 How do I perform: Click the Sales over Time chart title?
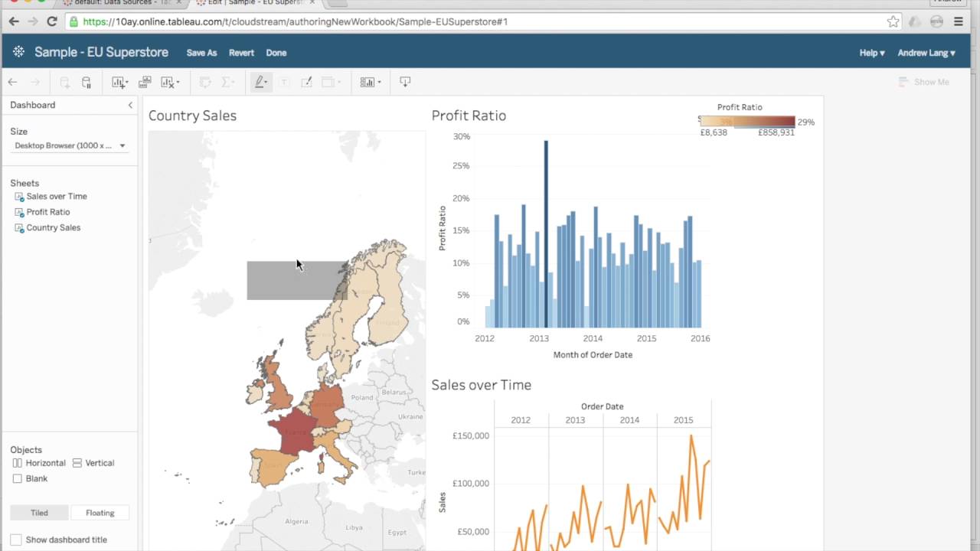(481, 385)
